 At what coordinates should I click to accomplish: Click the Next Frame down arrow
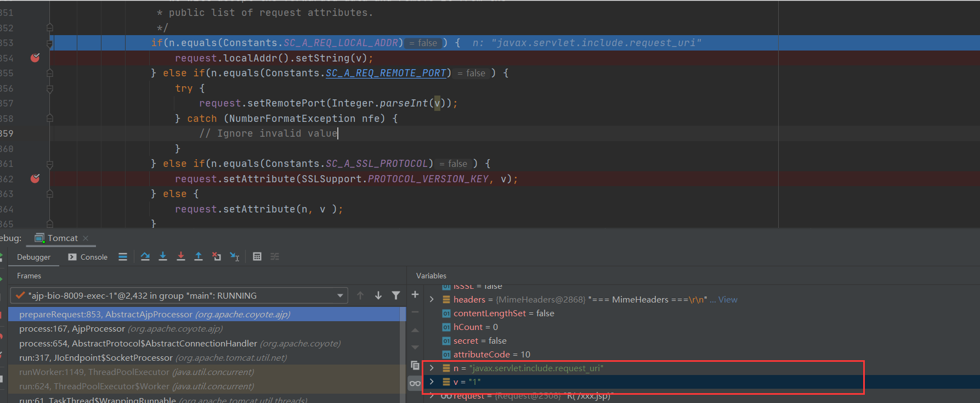(378, 295)
